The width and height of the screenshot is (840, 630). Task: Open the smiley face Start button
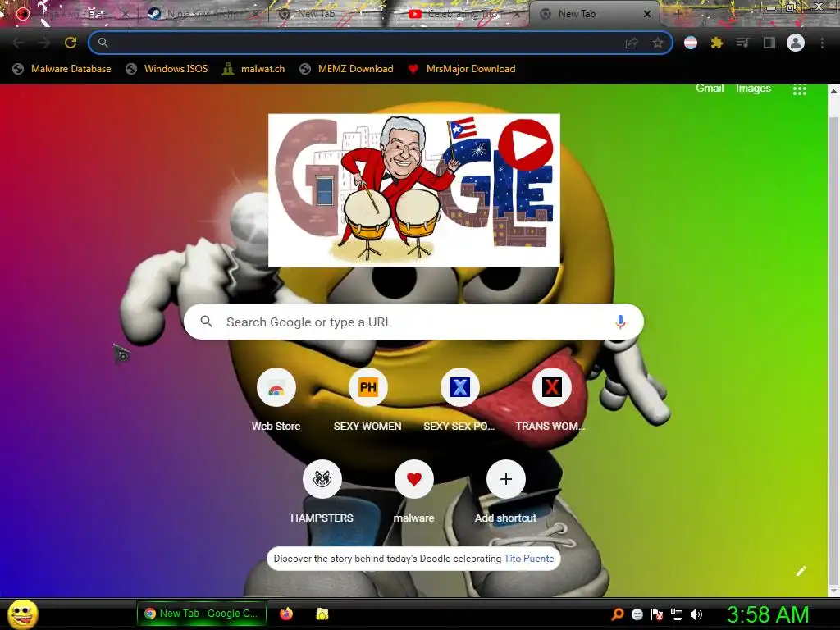[x=22, y=614]
